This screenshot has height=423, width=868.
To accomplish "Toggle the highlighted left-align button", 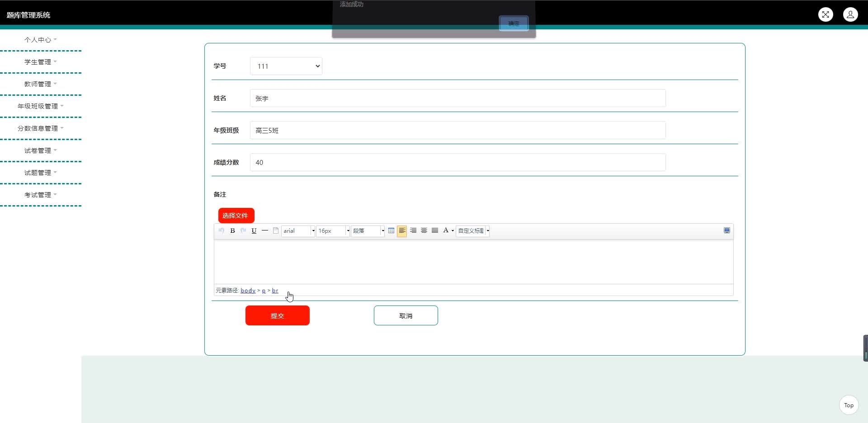I will (x=402, y=231).
